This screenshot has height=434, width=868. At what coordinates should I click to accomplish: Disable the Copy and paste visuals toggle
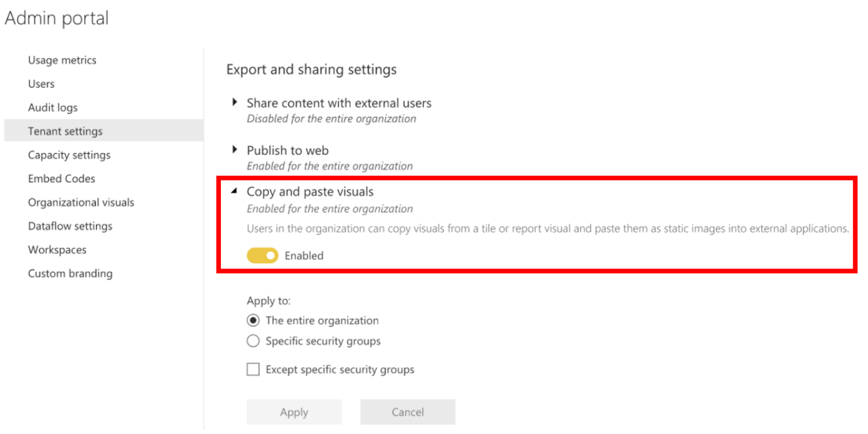262,254
